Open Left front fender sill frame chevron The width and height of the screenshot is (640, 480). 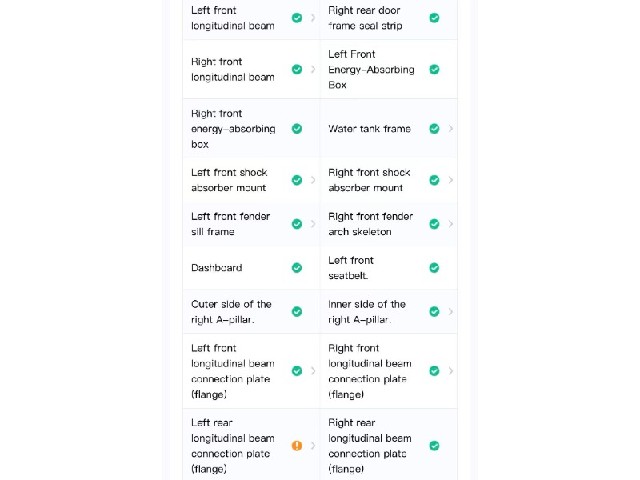313,224
